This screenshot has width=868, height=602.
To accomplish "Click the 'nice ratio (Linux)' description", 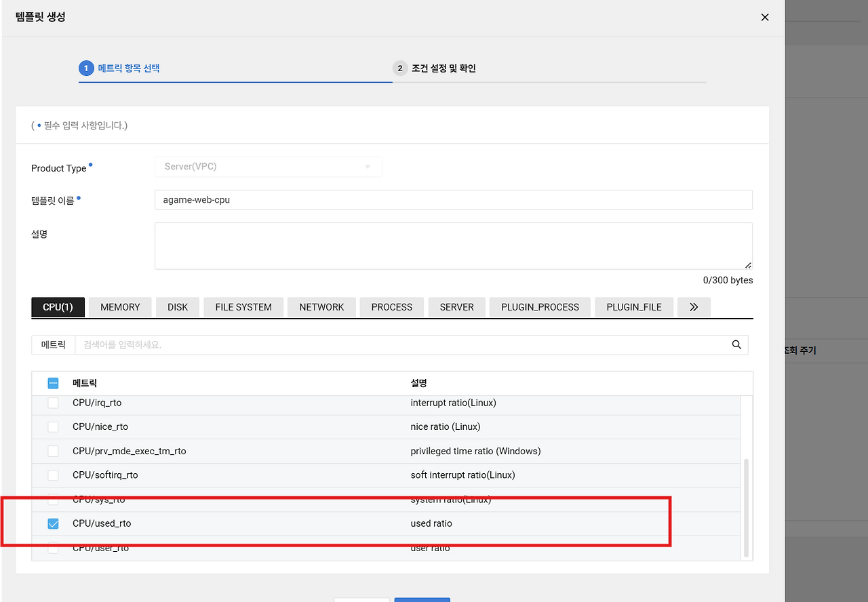I will click(x=446, y=426).
